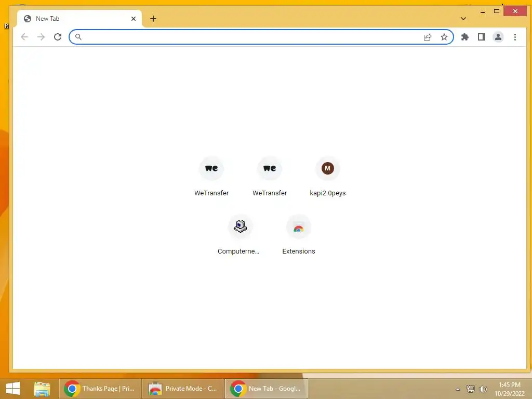The height and width of the screenshot is (399, 532).
Task: Reload the current page
Action: (x=58, y=37)
